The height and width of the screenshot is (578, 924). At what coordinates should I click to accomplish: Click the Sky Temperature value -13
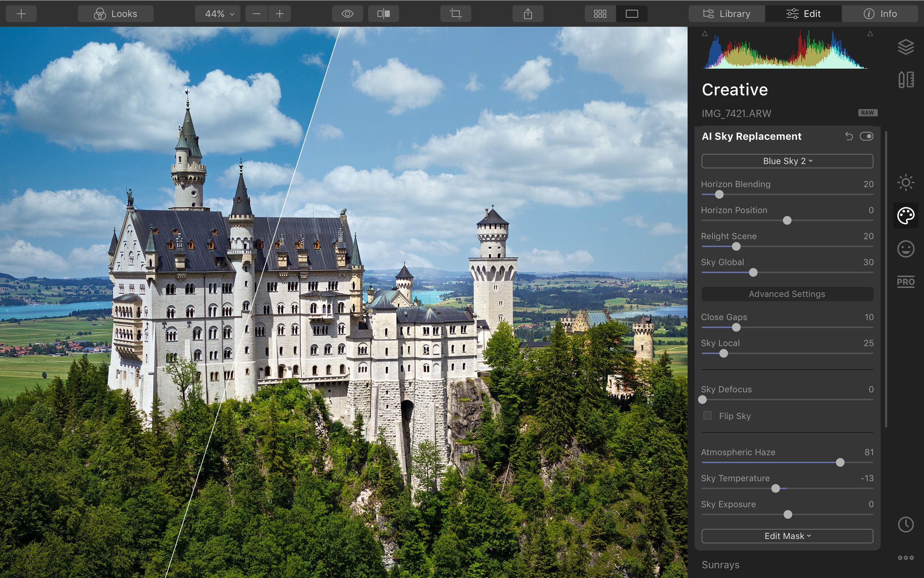(x=867, y=478)
